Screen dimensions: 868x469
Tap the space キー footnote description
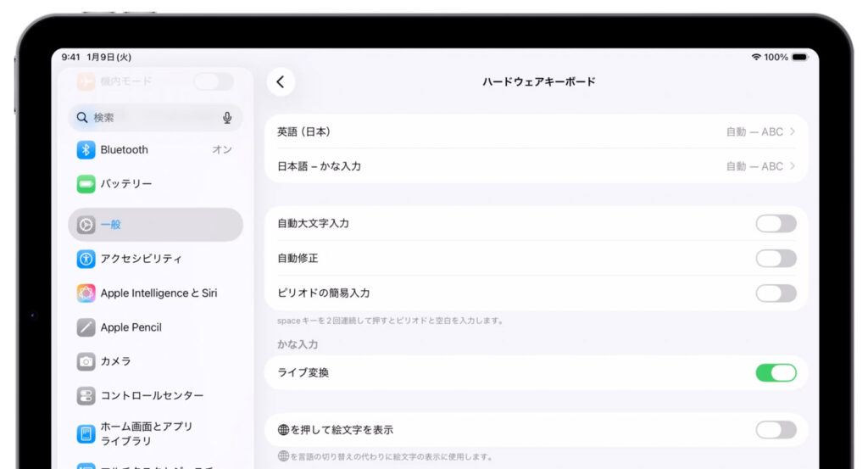pos(390,321)
